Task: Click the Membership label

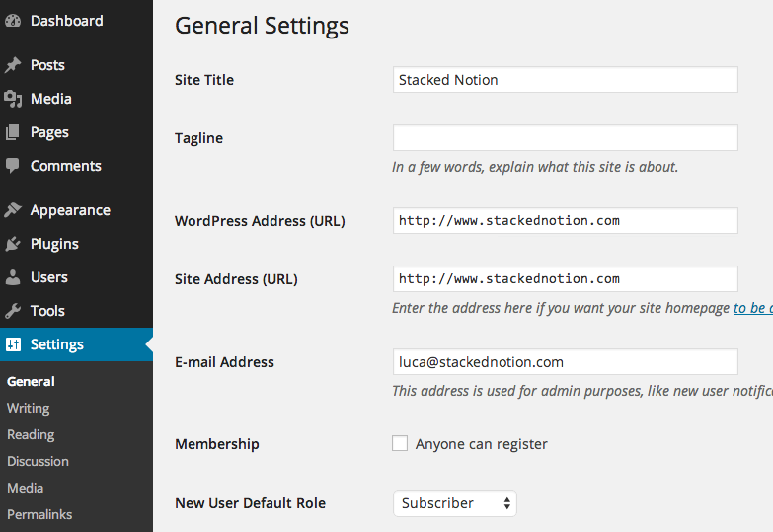Action: 217,444
